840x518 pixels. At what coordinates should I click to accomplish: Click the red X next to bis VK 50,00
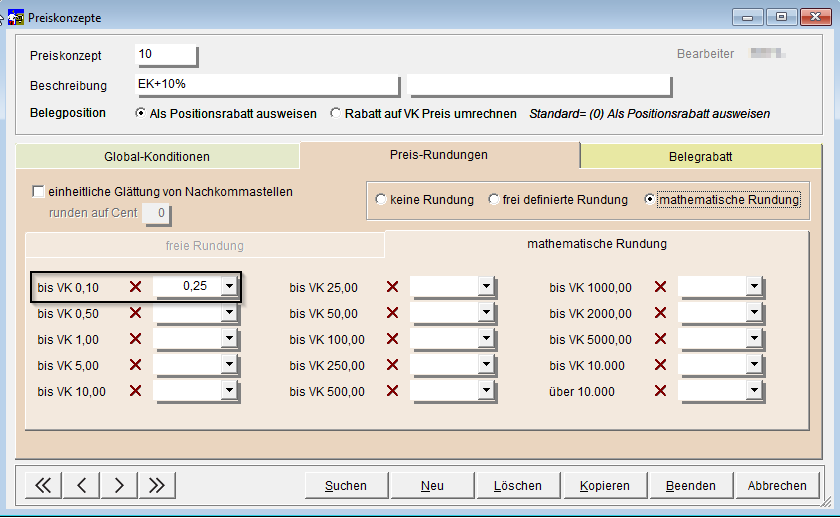[x=393, y=313]
